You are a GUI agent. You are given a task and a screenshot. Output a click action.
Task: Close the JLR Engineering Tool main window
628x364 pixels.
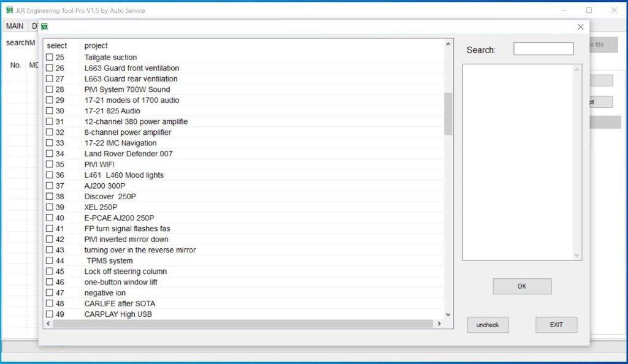[x=614, y=10]
